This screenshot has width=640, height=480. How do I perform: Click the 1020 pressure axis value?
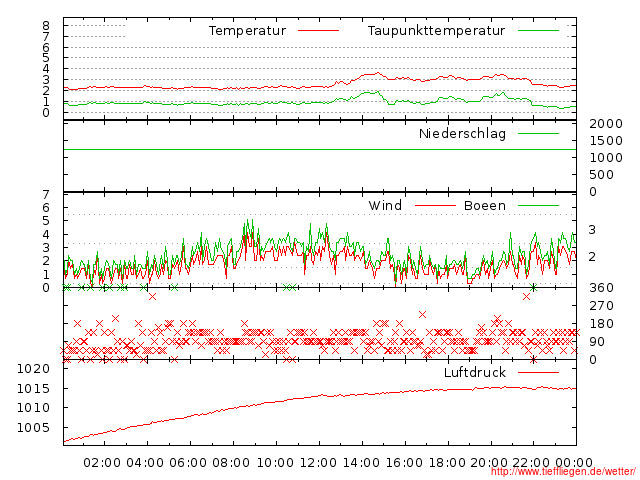pos(33,369)
